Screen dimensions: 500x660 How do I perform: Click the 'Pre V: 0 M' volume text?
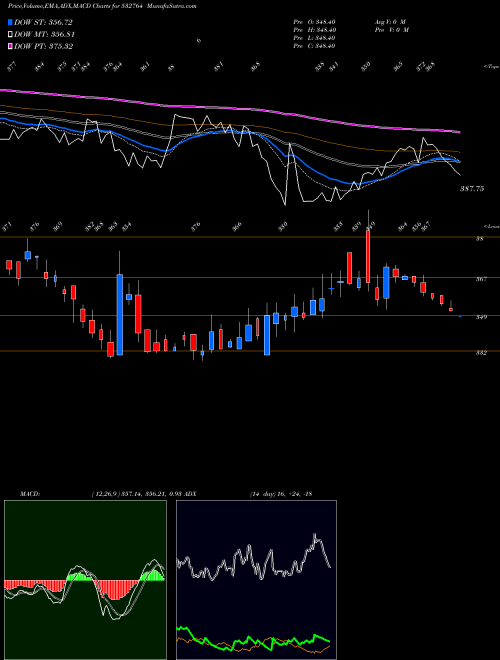pos(391,30)
